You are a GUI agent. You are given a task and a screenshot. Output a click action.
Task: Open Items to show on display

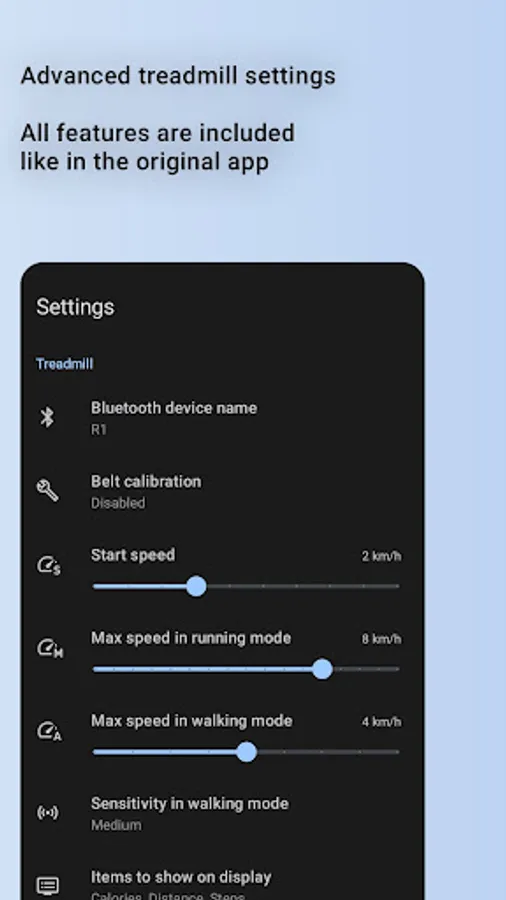pyautogui.click(x=223, y=884)
